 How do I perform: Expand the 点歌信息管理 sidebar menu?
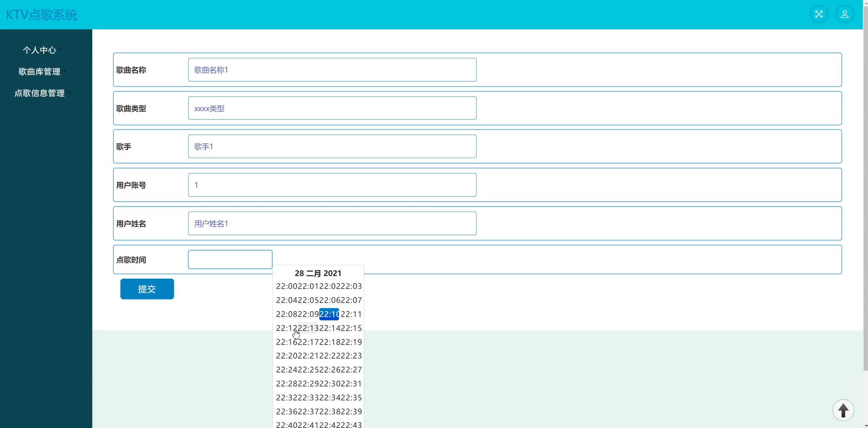click(x=39, y=93)
